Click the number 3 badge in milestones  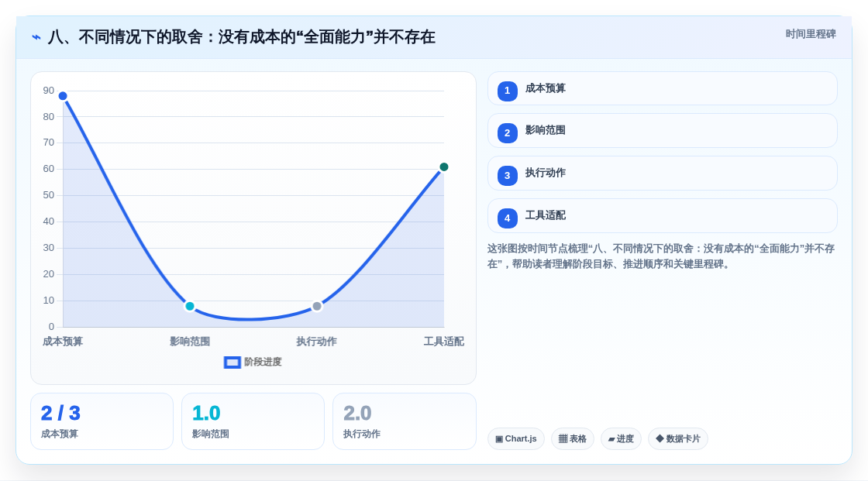[507, 176]
